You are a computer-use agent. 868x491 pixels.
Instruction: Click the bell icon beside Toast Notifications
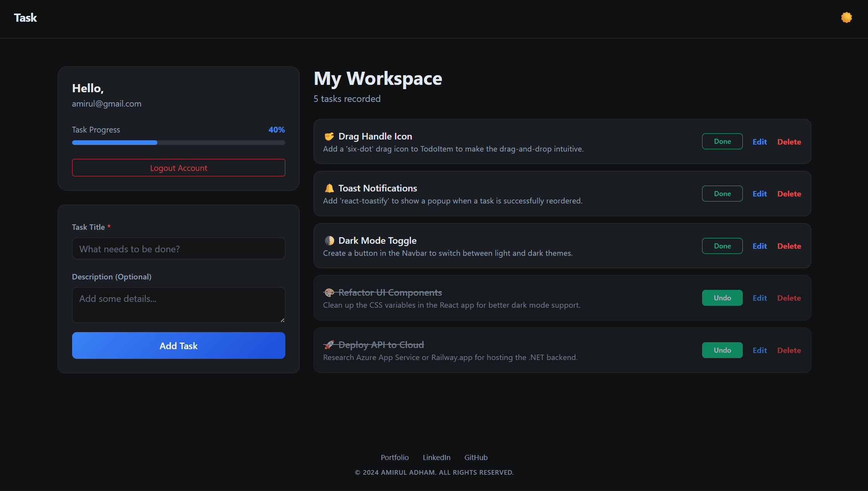point(329,188)
